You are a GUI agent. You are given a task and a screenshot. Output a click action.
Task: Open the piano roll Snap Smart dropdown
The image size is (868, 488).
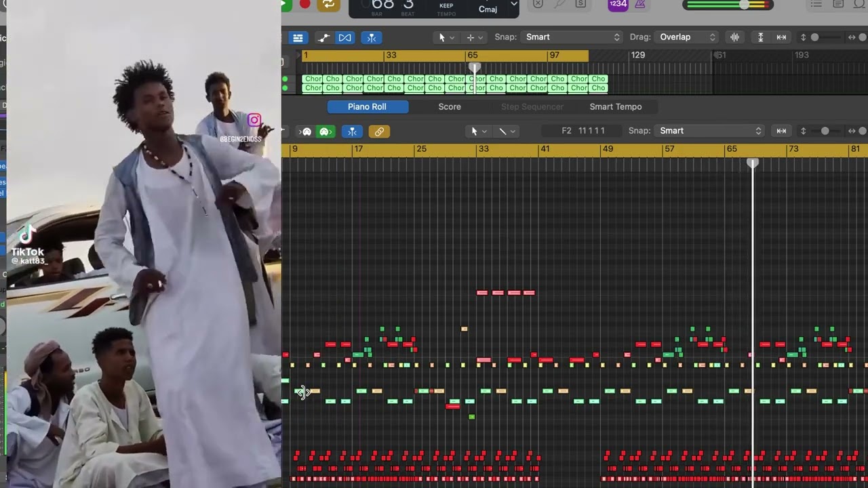pyautogui.click(x=711, y=131)
